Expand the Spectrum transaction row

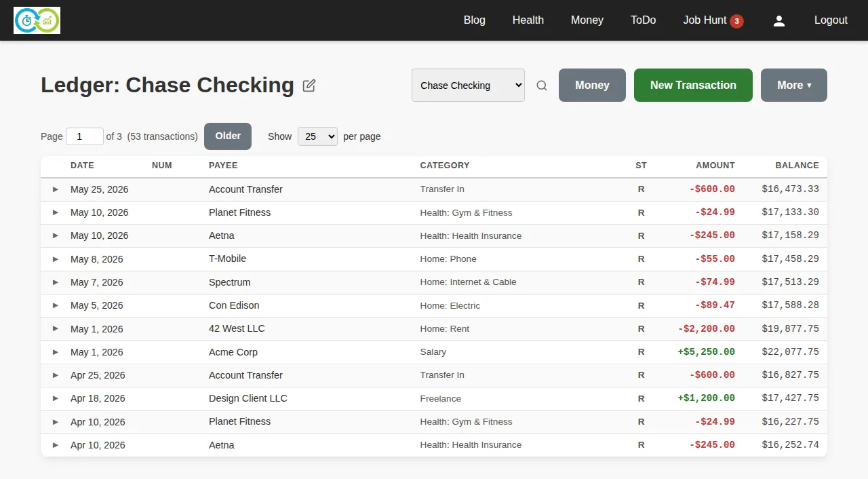pos(56,282)
